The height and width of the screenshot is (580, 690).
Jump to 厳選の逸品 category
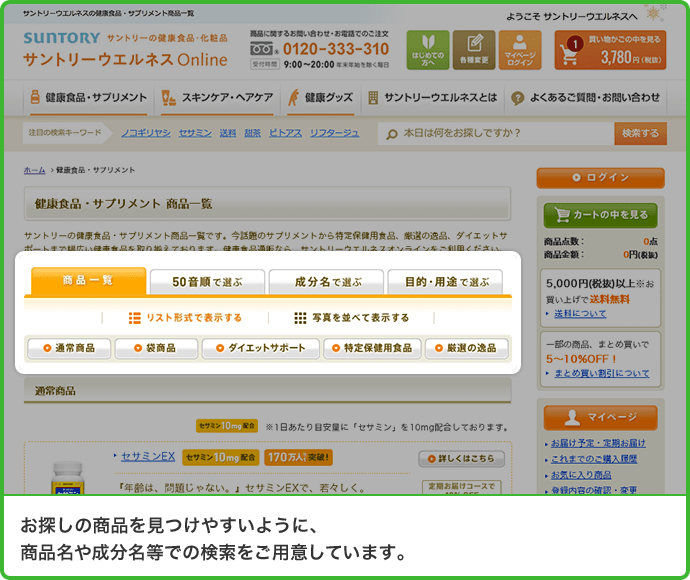pos(466,348)
